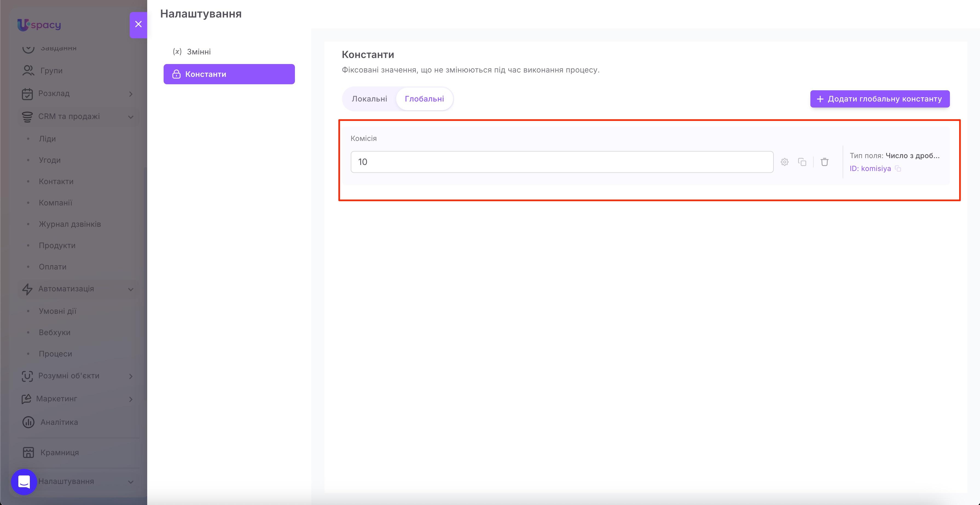Screen dimensions: 980x505
Task: Duplicate the Комісія constant with copy icon
Action: pyautogui.click(x=802, y=162)
